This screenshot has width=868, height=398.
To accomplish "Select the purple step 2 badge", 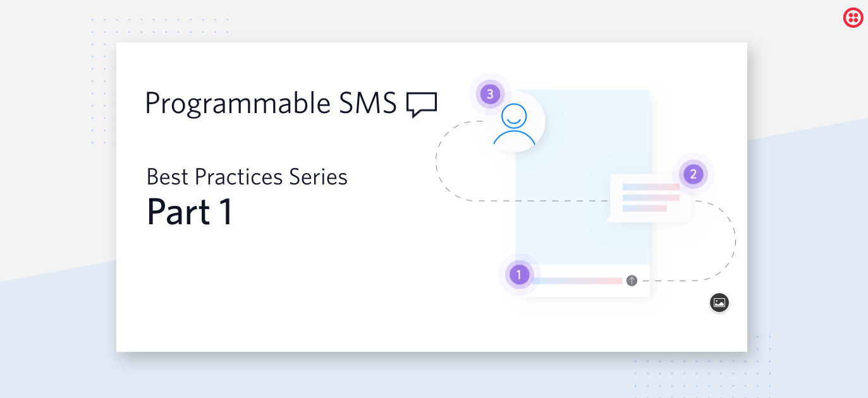I will 693,174.
